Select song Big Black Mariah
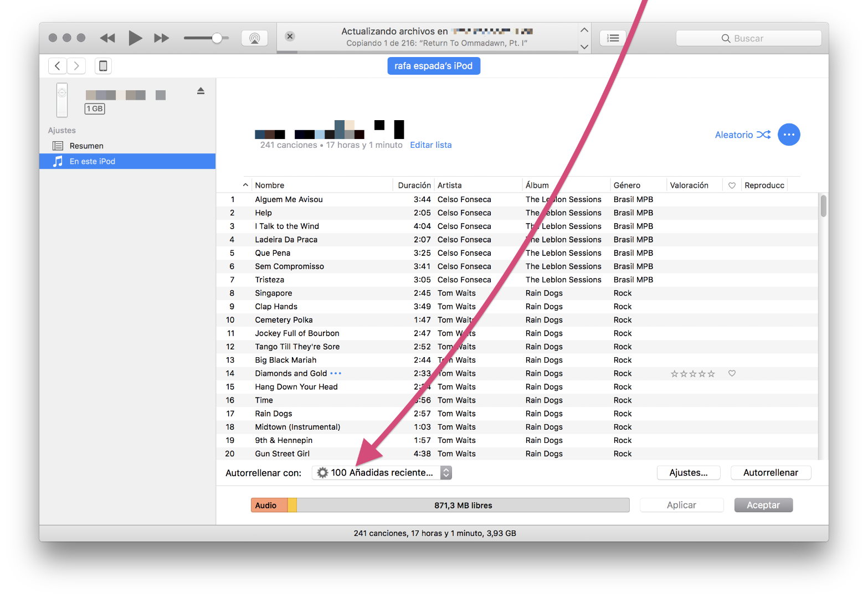Screen dimensions: 868x598 (x=517, y=360)
